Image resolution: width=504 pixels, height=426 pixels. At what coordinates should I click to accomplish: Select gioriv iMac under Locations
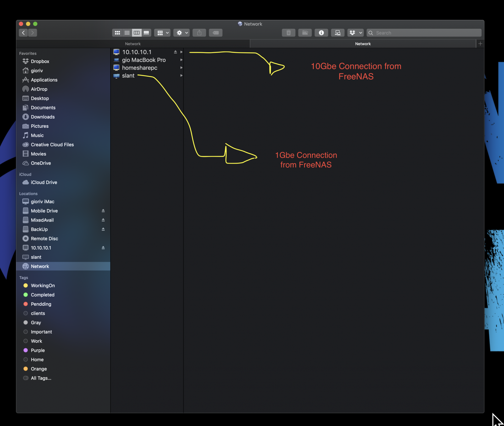point(63,201)
